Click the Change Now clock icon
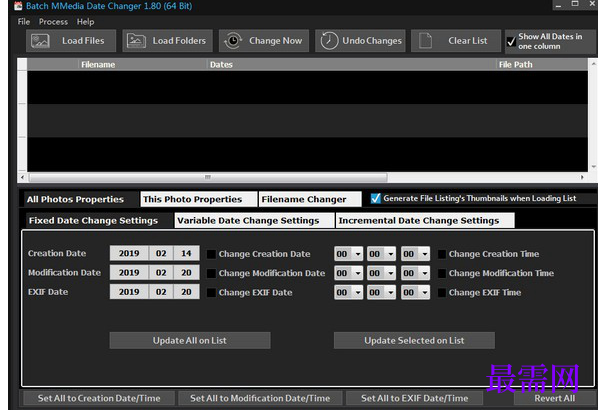598x410 pixels. pyautogui.click(x=233, y=41)
